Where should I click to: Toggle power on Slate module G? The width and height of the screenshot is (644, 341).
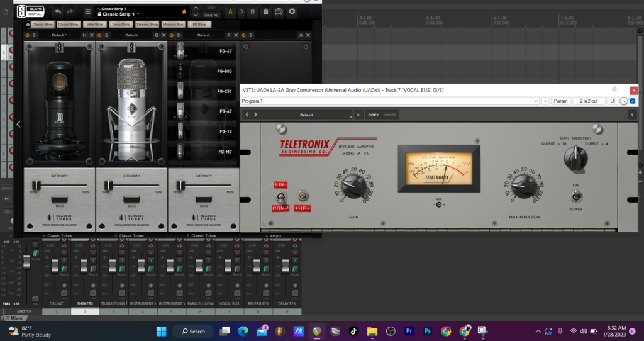click(x=99, y=35)
